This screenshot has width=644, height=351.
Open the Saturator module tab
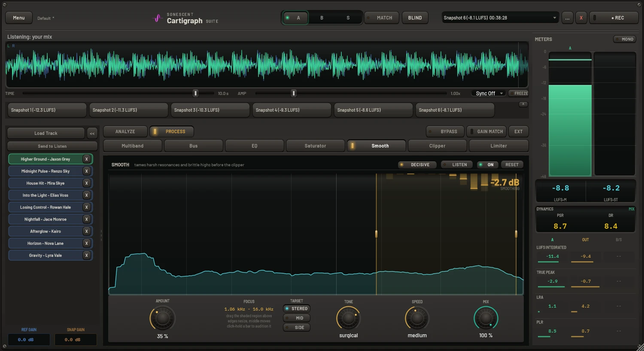pyautogui.click(x=316, y=146)
